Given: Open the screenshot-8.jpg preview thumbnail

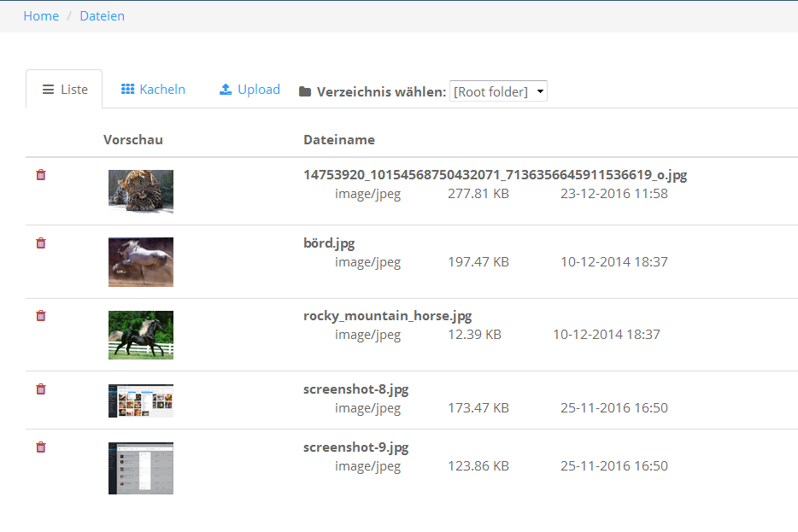Looking at the screenshot, I should 141,400.
